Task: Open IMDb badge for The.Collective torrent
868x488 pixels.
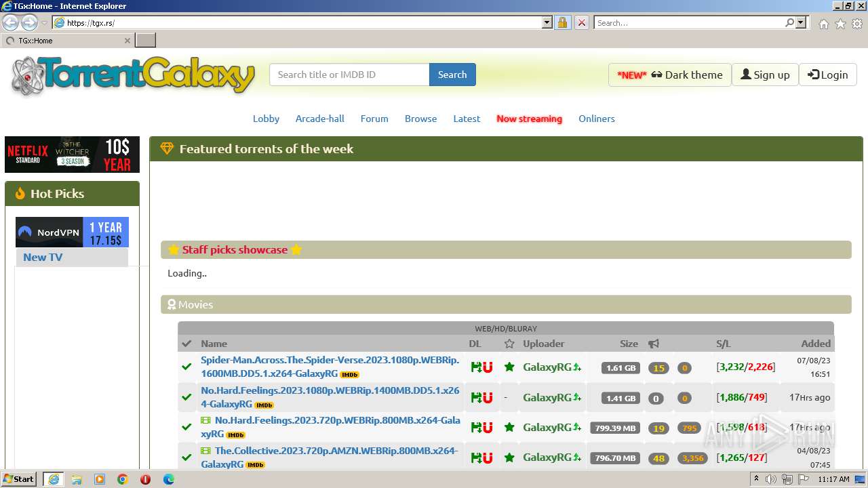Action: coord(255,465)
